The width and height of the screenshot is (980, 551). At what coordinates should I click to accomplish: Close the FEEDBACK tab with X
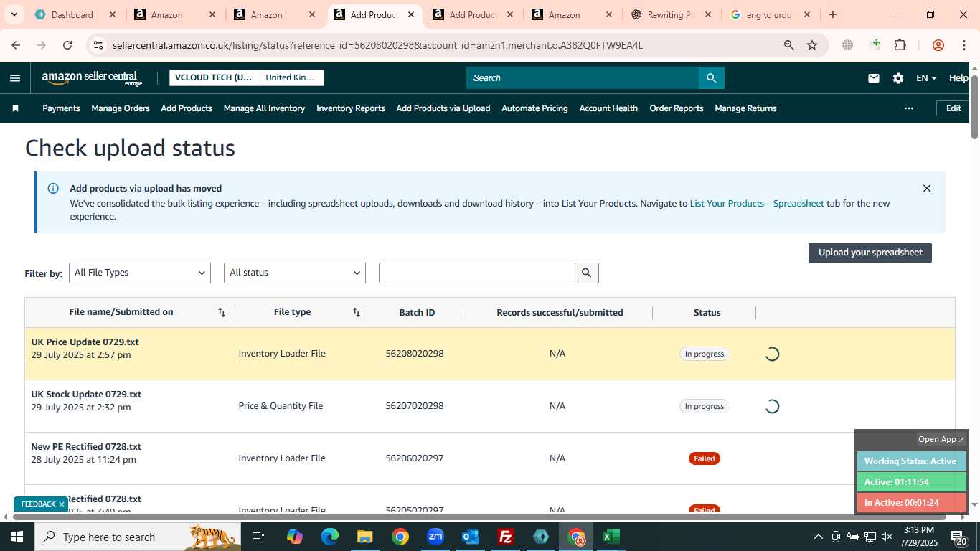point(62,504)
